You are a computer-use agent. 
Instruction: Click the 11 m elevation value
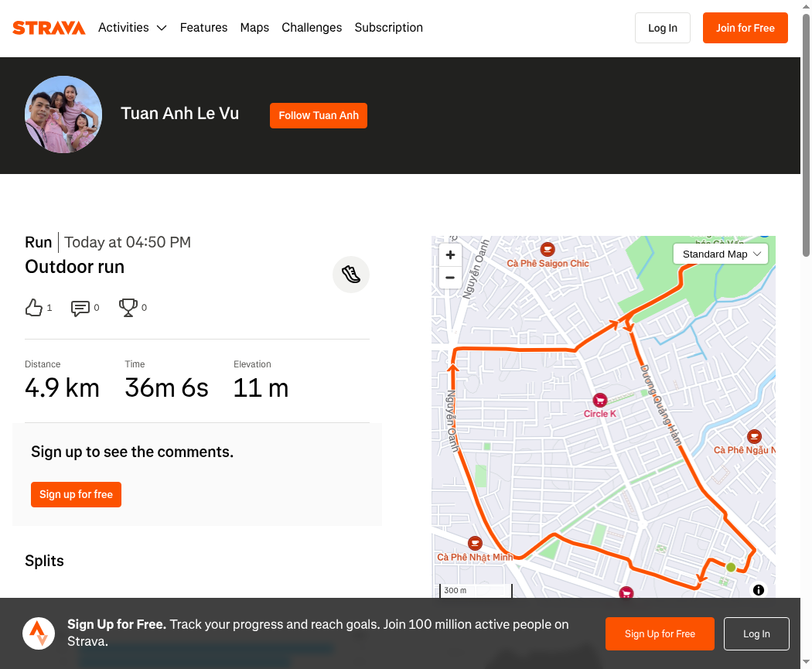[261, 387]
